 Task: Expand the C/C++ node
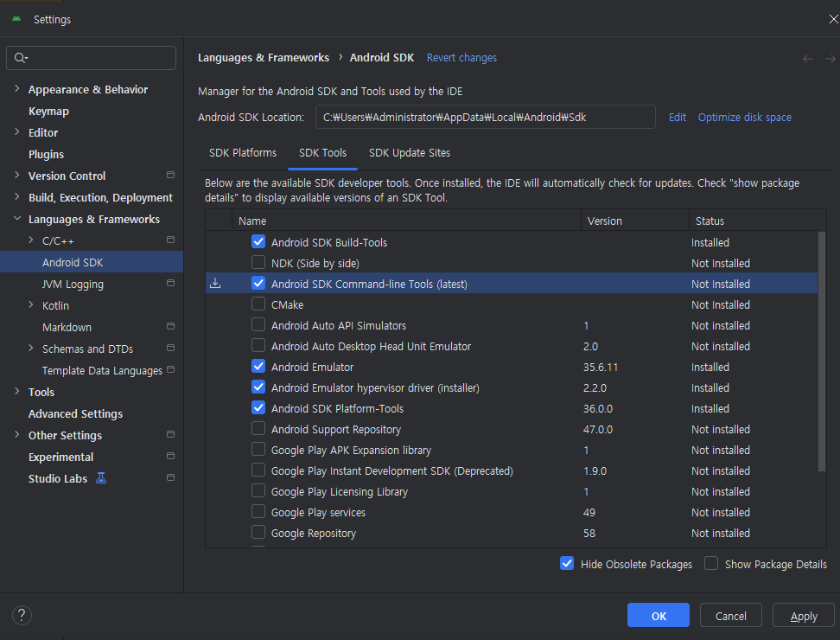30,240
